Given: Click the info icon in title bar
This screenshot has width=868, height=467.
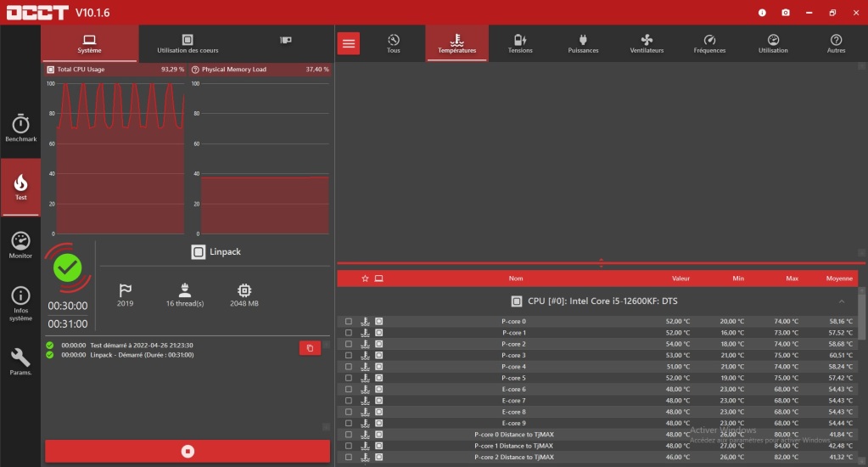Looking at the screenshot, I should tap(762, 12).
